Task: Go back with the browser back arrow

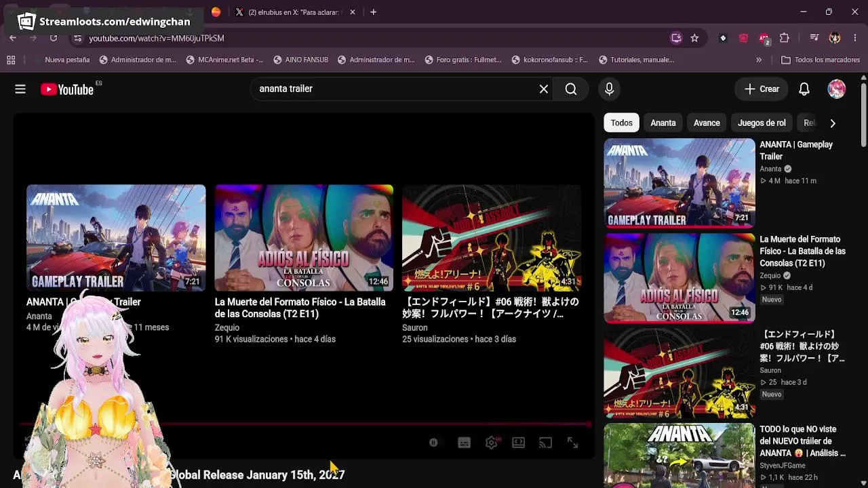Action: [x=13, y=38]
